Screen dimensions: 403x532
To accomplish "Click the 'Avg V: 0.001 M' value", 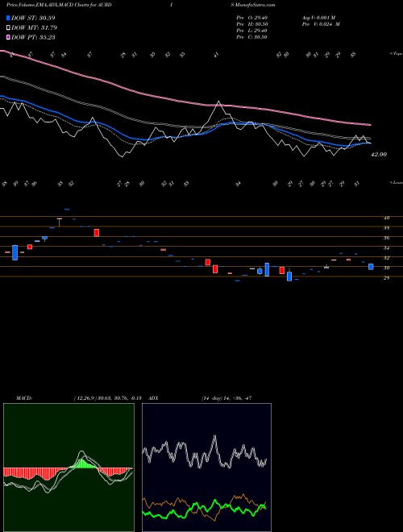I will 318,18.
